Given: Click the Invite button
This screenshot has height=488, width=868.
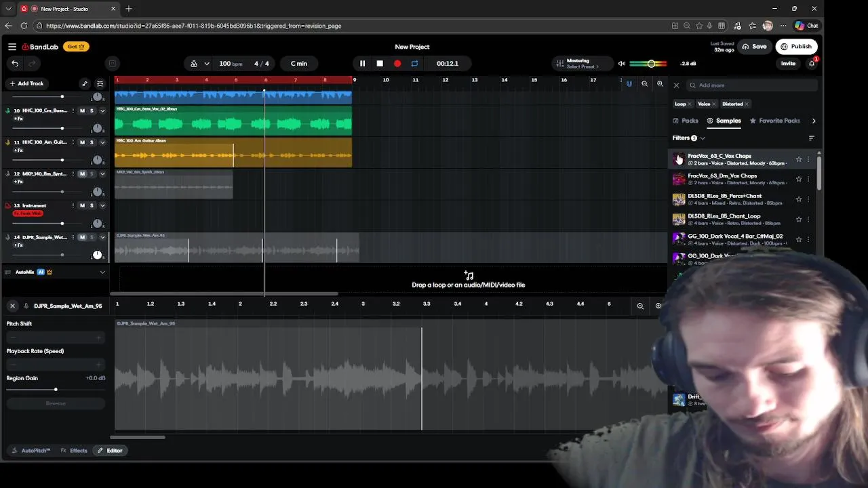Looking at the screenshot, I should point(788,64).
